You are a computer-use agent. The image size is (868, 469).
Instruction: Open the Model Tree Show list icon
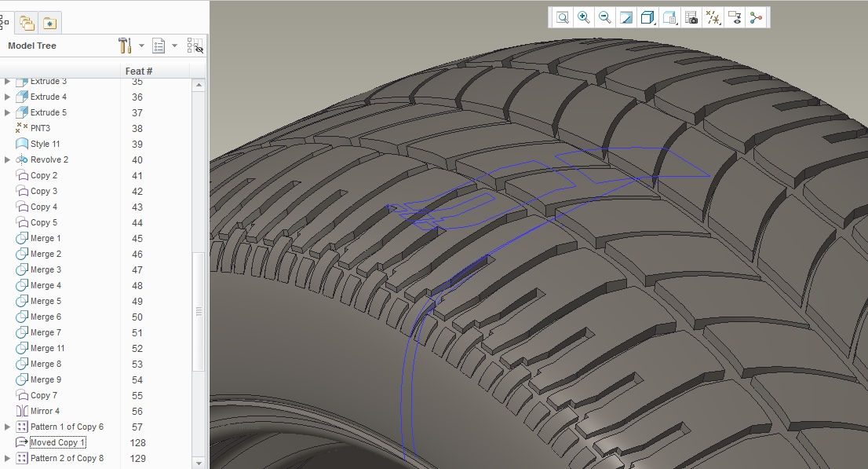[x=159, y=46]
